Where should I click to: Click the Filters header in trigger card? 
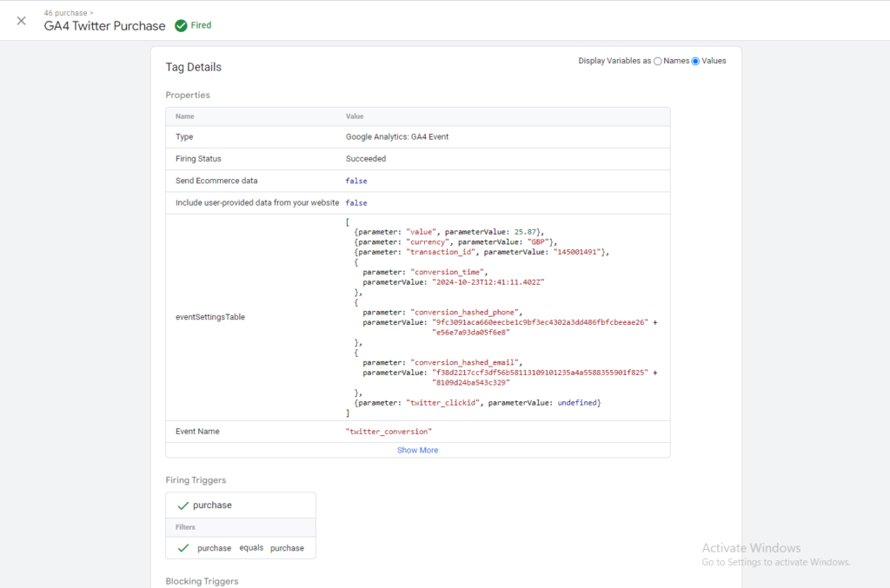pos(185,527)
